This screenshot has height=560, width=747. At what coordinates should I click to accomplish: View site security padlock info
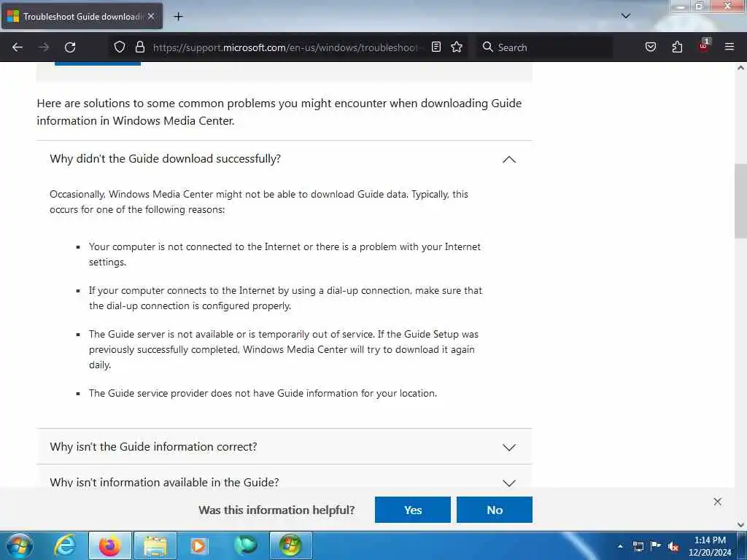(139, 47)
